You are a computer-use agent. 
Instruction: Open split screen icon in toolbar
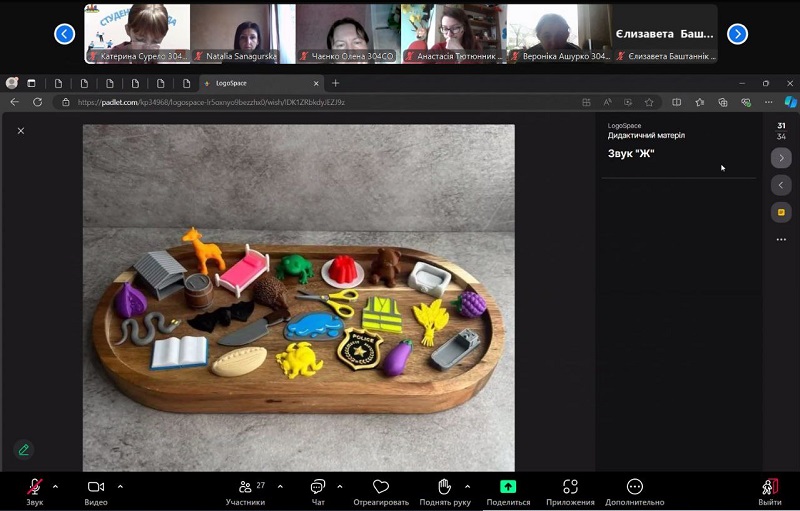click(677, 103)
